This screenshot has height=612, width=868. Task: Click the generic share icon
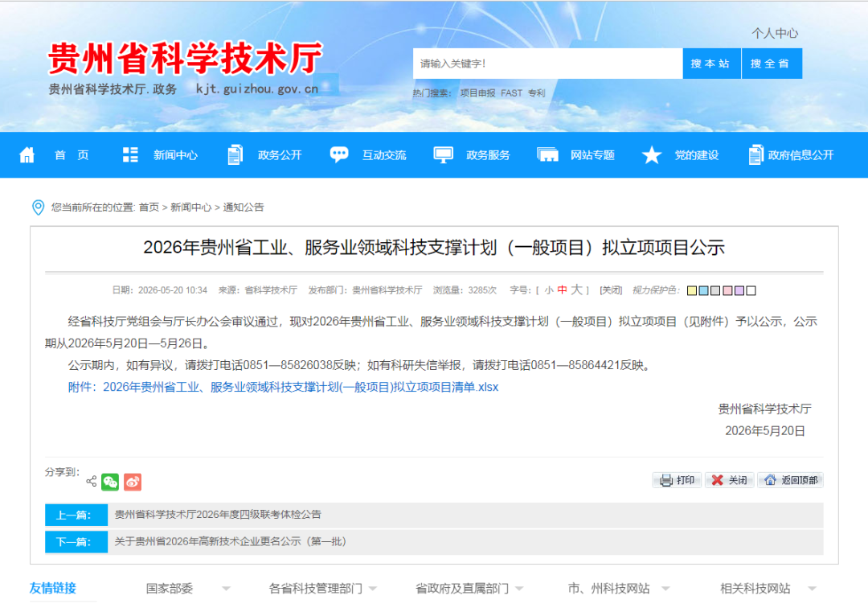92,481
